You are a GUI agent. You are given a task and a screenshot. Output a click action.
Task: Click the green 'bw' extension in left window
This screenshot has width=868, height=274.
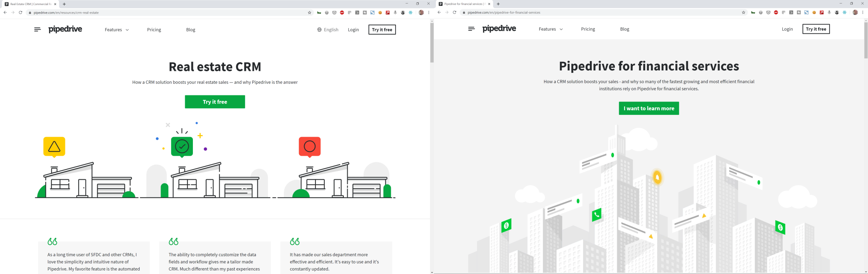click(319, 12)
